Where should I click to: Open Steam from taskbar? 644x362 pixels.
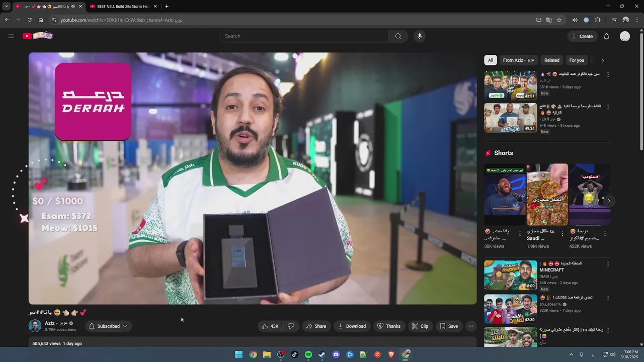click(x=322, y=354)
